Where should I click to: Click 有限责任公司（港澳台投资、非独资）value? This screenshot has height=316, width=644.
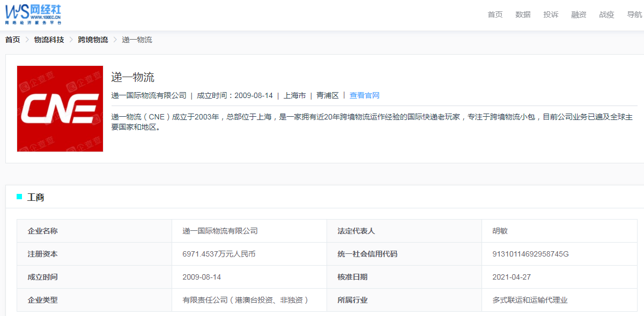247,300
